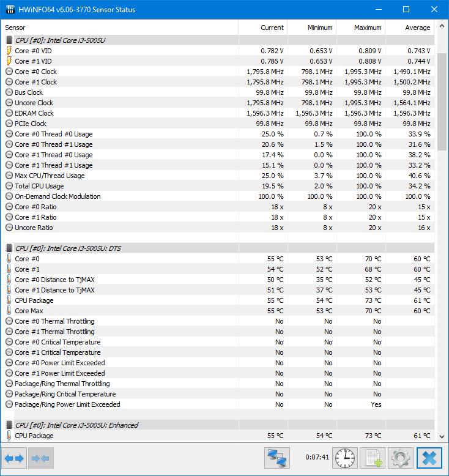Screen dimensions: 449x476
Task: Select the Core #1 Ratio row
Action: [218, 217]
